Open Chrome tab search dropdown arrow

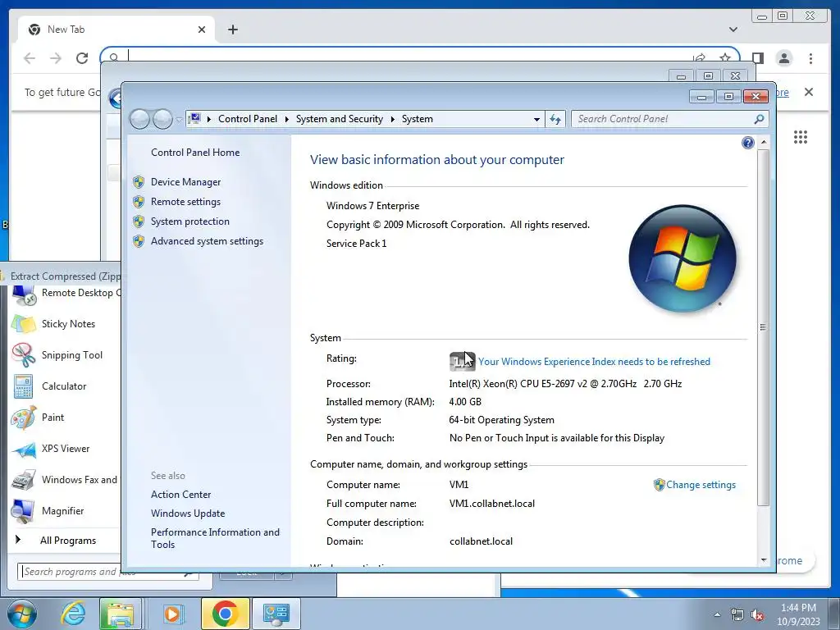[733, 30]
